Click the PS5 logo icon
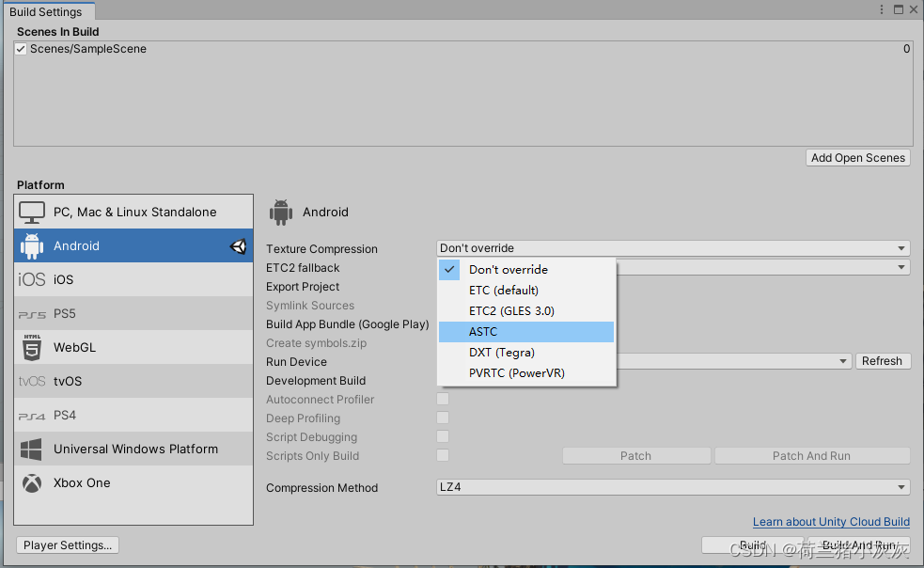 click(32, 314)
